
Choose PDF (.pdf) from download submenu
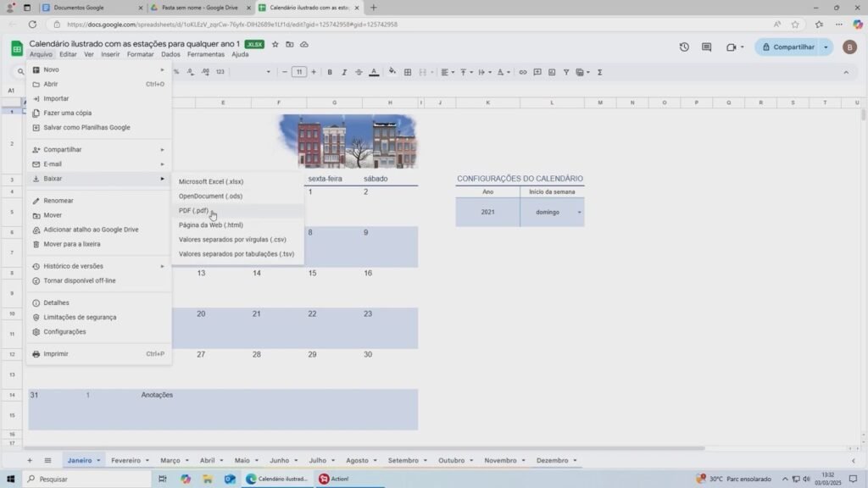[193, 211]
